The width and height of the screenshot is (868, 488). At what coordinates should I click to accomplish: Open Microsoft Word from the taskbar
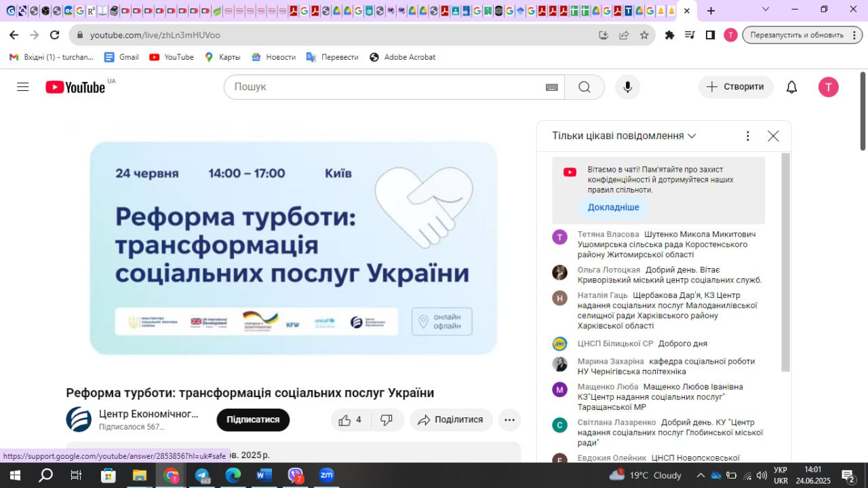[x=264, y=475]
